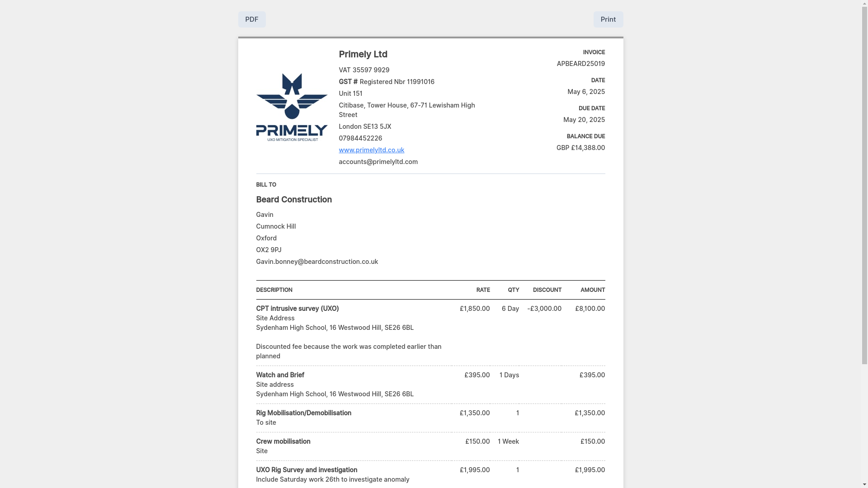Screen dimensions: 868x488
Task: Select the £1,850.00 rate cell
Action: pyautogui.click(x=475, y=309)
